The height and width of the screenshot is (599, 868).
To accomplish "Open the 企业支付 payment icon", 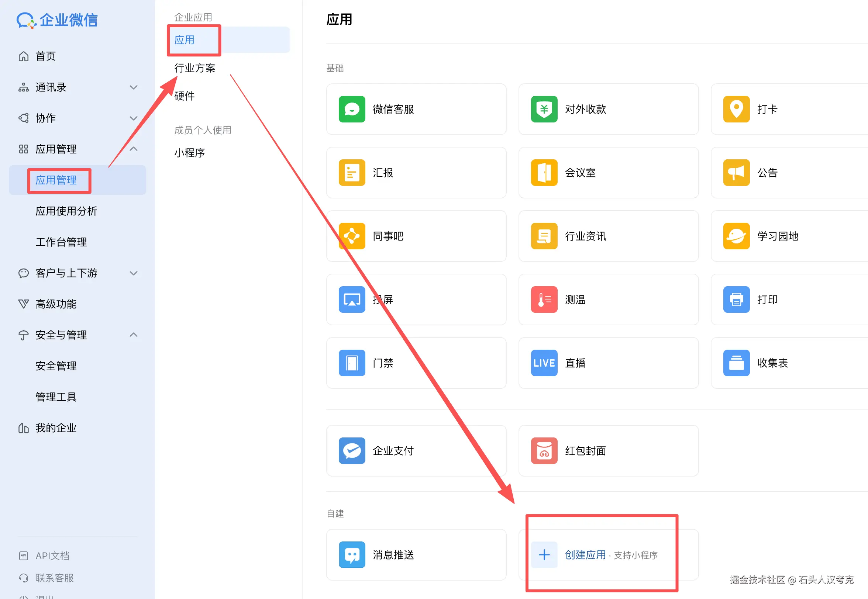I will 352,451.
